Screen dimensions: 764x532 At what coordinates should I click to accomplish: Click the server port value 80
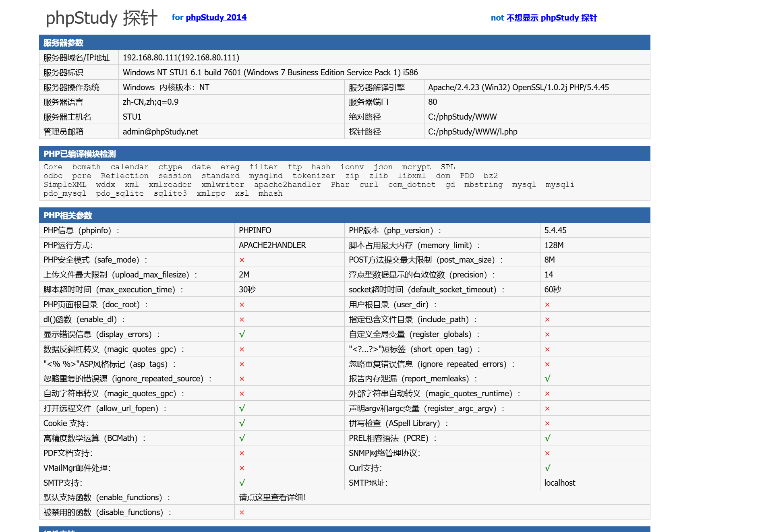point(433,102)
